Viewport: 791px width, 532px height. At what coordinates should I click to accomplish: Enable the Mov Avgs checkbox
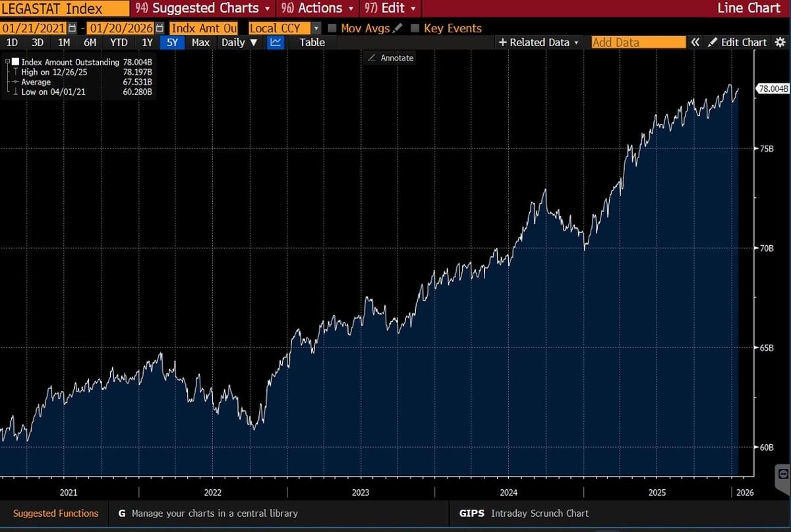pos(332,28)
